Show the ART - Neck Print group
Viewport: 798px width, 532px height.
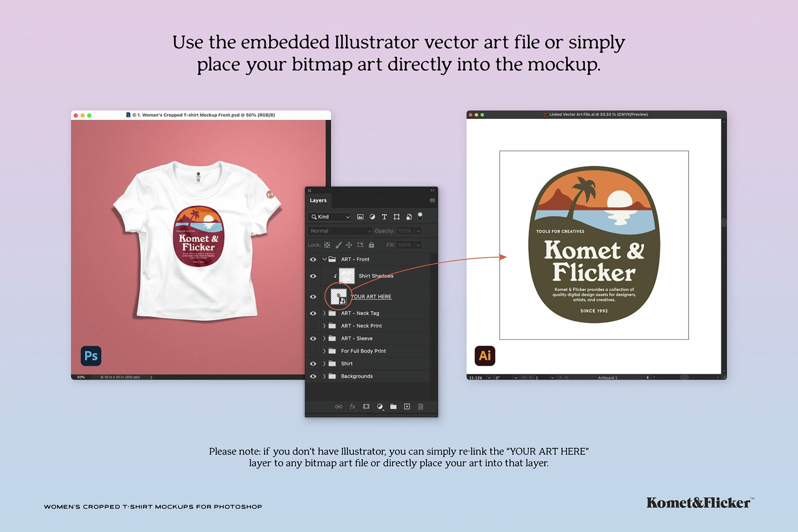click(313, 326)
